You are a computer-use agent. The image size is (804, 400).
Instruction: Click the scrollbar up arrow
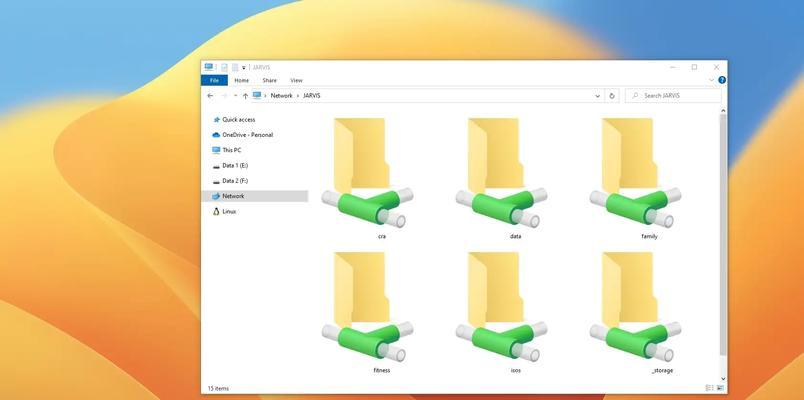(x=723, y=110)
